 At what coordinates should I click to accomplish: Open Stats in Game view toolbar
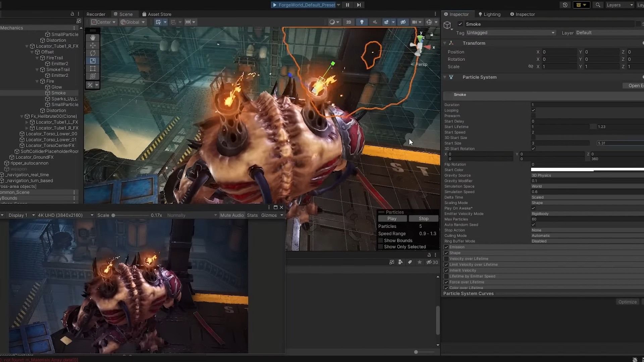(252, 215)
